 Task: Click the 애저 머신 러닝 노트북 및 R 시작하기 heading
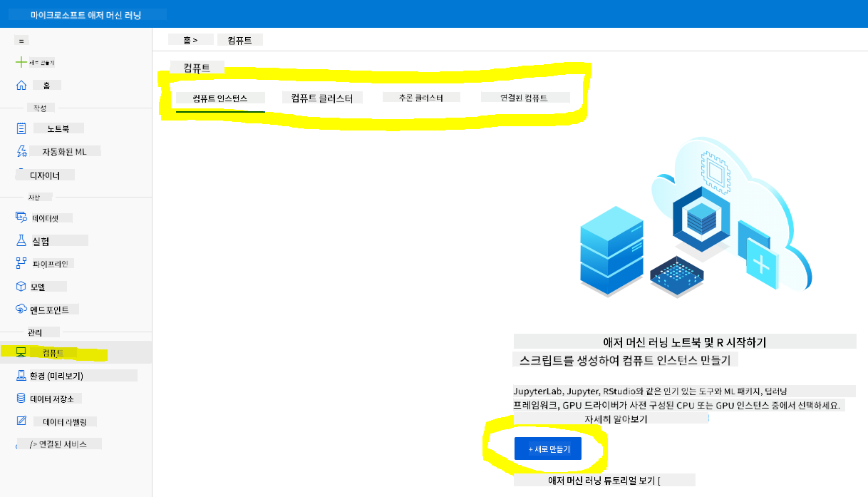[684, 342]
